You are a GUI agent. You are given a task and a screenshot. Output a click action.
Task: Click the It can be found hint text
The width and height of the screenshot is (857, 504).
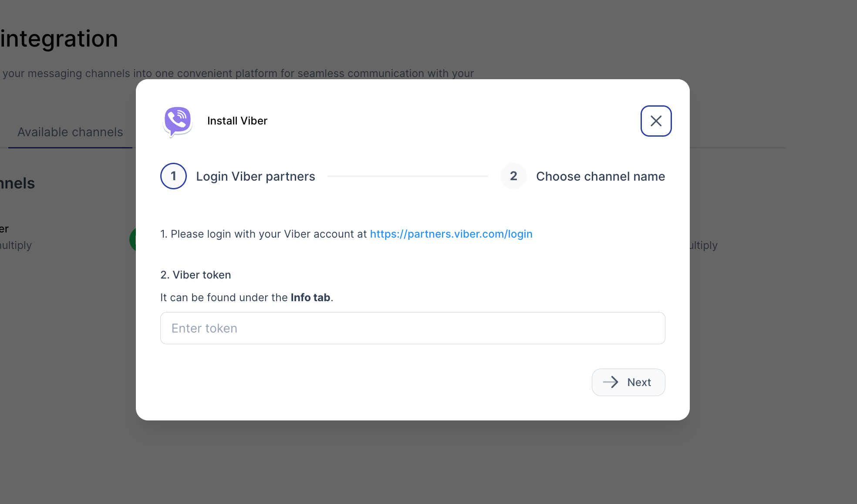tap(224, 298)
